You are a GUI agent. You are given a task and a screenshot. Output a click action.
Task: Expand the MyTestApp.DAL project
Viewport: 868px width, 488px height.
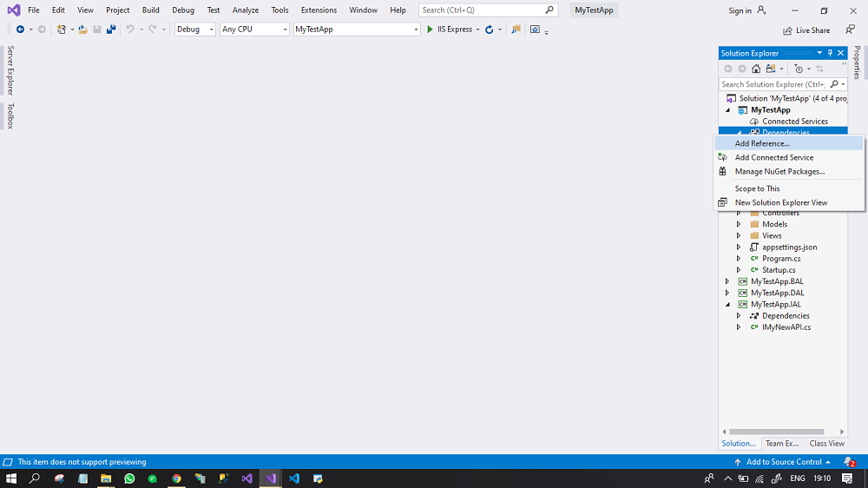coord(727,293)
